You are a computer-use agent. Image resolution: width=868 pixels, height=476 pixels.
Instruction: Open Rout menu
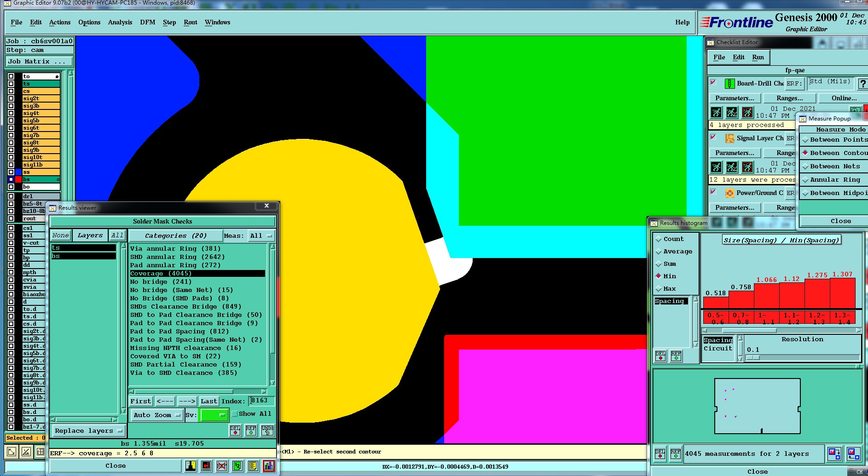click(x=191, y=22)
